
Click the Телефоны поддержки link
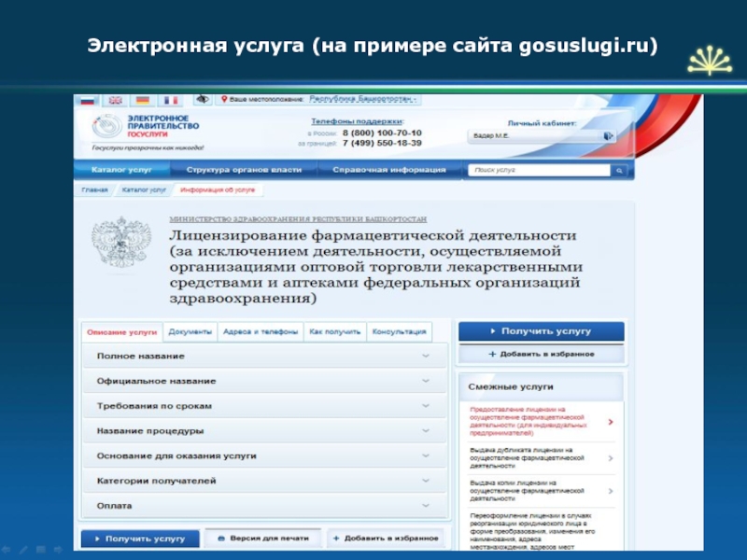pos(357,121)
